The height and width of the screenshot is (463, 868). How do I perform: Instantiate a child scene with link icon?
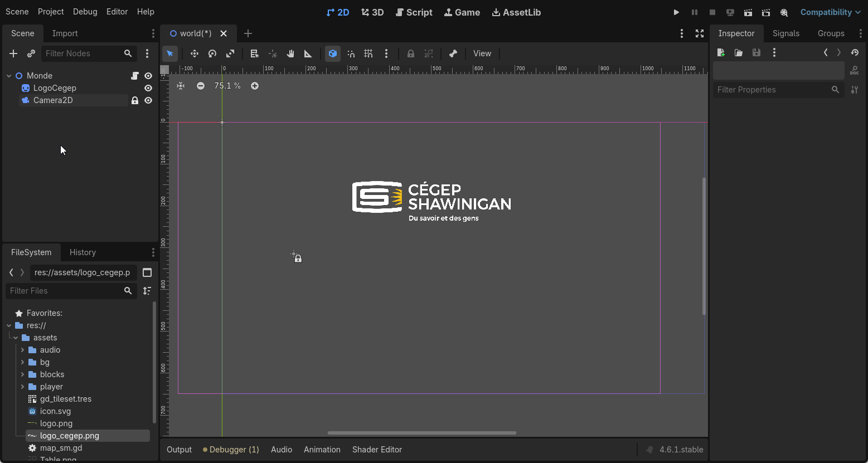(x=31, y=53)
